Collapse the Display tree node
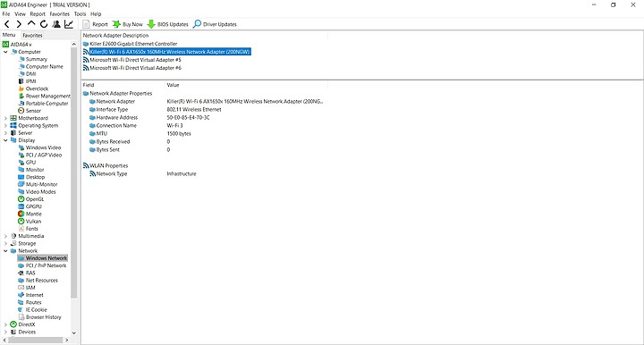This screenshot has width=644, height=345. coord(5,140)
